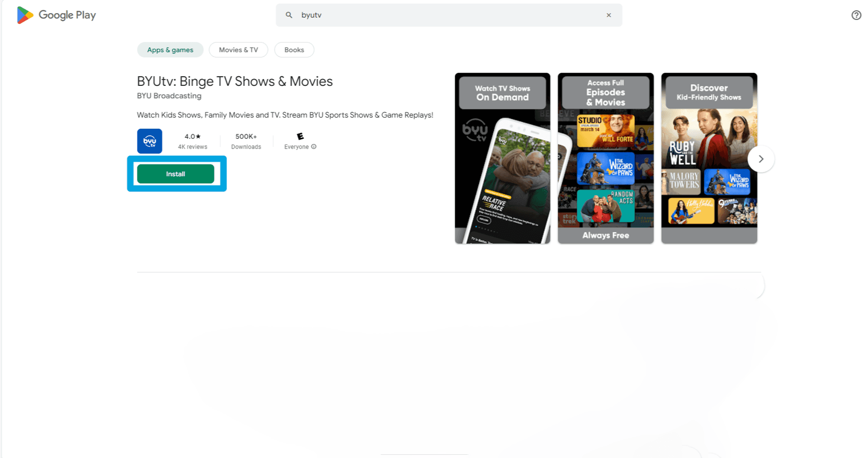Open the BYUtv: Binge TV Shows & Movies title
This screenshot has width=868, height=458.
pyautogui.click(x=235, y=81)
